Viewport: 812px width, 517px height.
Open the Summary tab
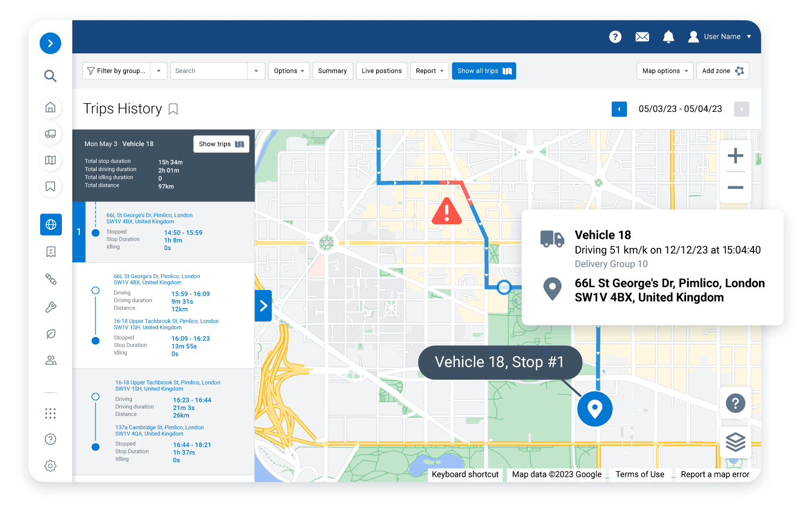point(332,71)
